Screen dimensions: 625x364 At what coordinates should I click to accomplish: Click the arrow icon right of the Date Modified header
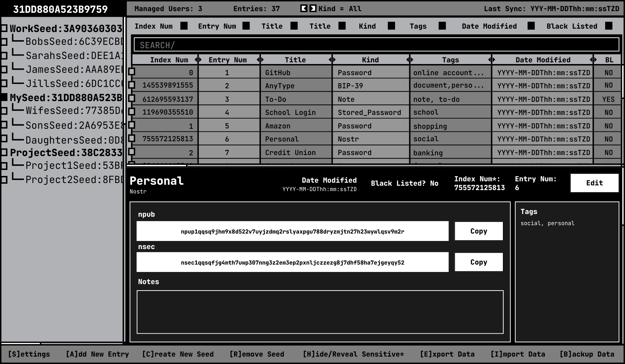591,60
